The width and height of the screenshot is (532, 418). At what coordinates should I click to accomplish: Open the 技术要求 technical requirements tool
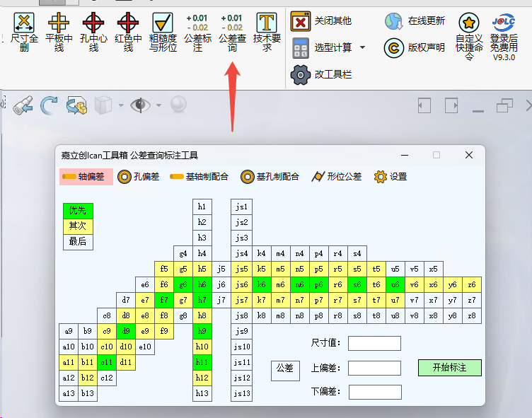coord(267,33)
